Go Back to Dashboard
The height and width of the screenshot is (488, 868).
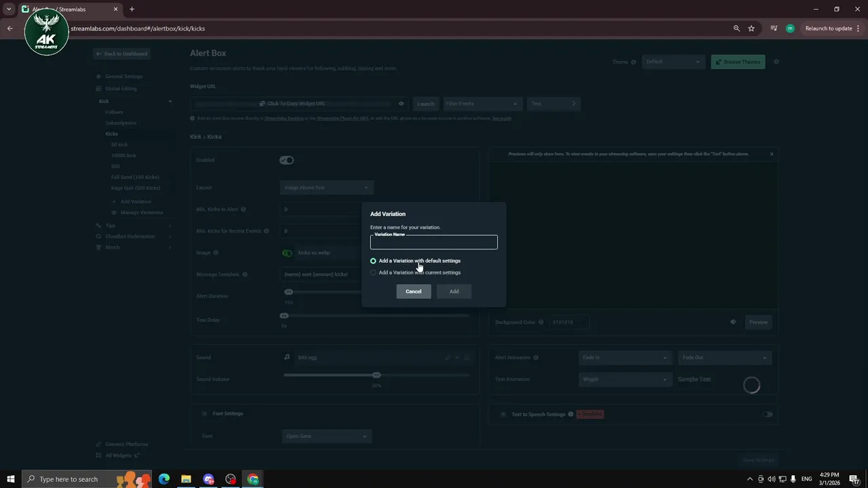[x=121, y=54]
